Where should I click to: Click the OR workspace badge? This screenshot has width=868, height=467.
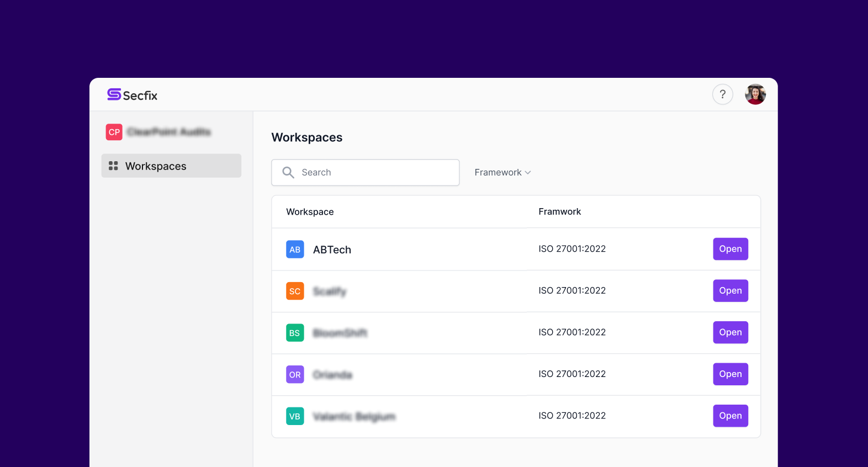(x=295, y=374)
